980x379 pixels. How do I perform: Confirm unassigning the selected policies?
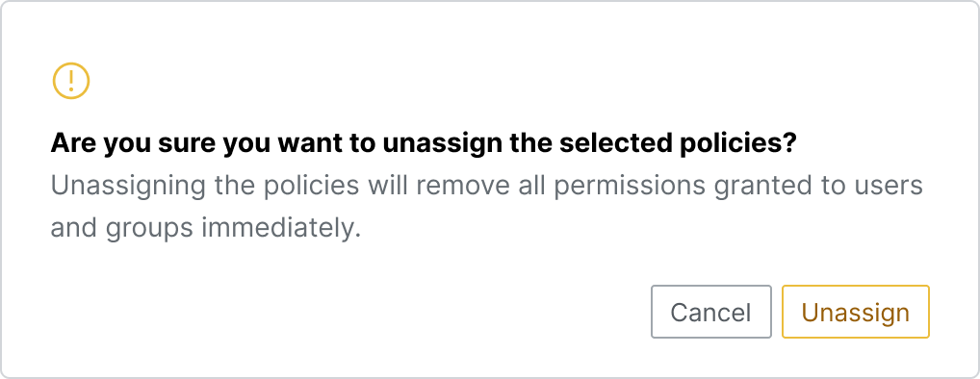point(856,312)
